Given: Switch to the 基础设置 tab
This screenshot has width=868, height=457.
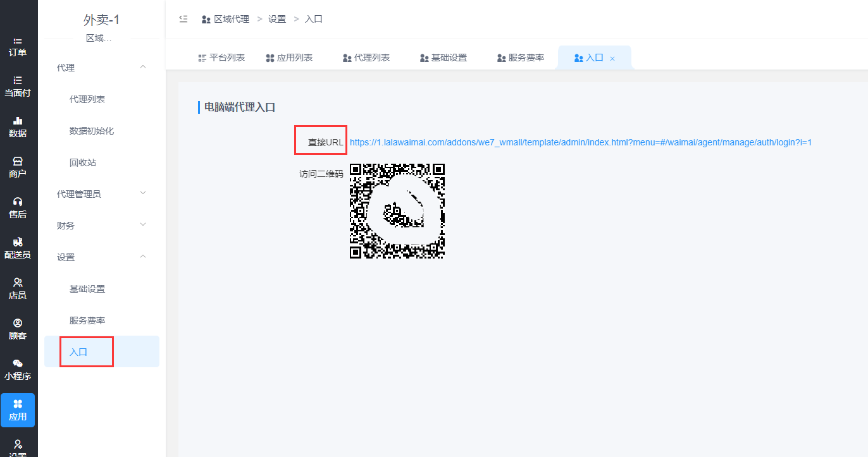Looking at the screenshot, I should [443, 58].
